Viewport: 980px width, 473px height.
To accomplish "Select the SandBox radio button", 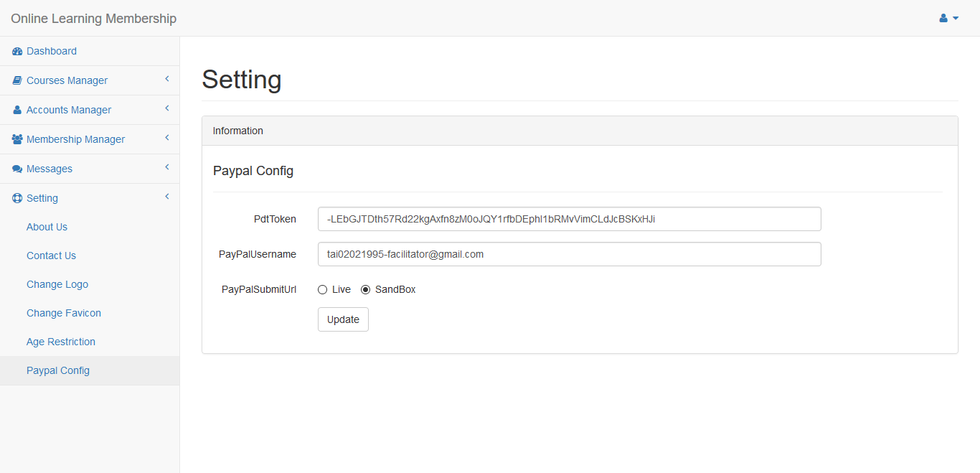I will click(366, 290).
